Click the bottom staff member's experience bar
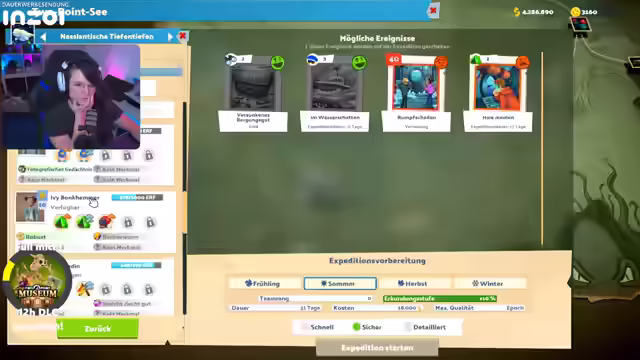Screen dimensions: 640x360 [136, 265]
